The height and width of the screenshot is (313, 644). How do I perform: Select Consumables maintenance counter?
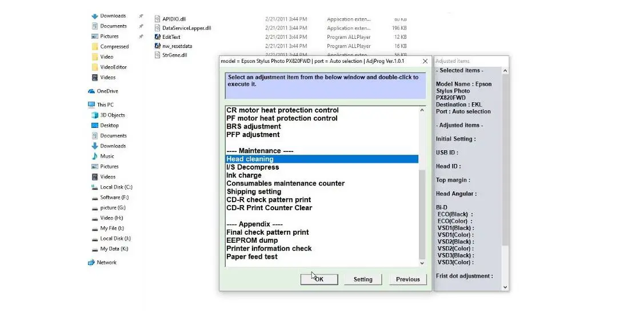click(286, 183)
